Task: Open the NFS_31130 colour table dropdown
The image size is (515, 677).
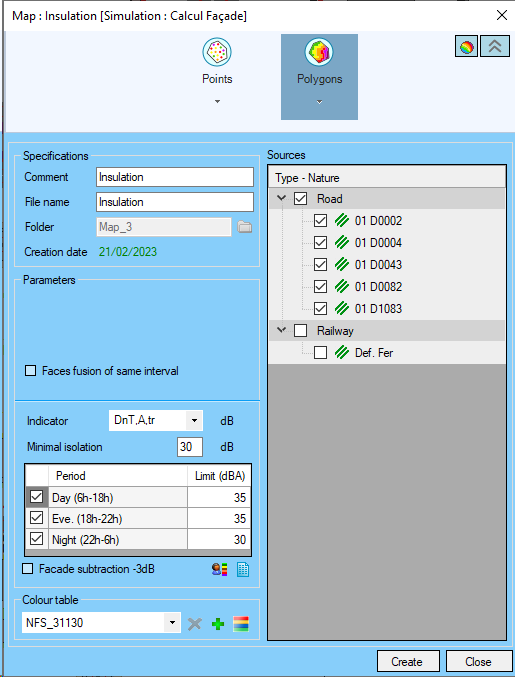Action: pyautogui.click(x=172, y=623)
